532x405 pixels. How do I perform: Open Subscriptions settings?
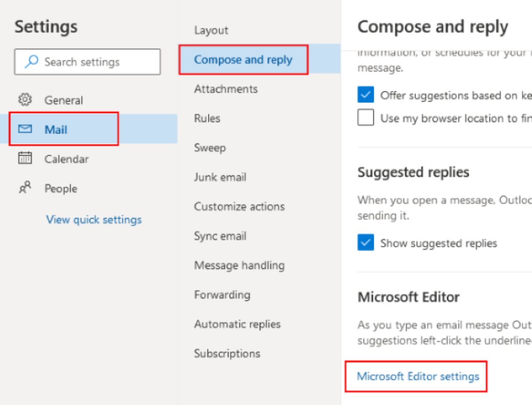click(x=227, y=353)
